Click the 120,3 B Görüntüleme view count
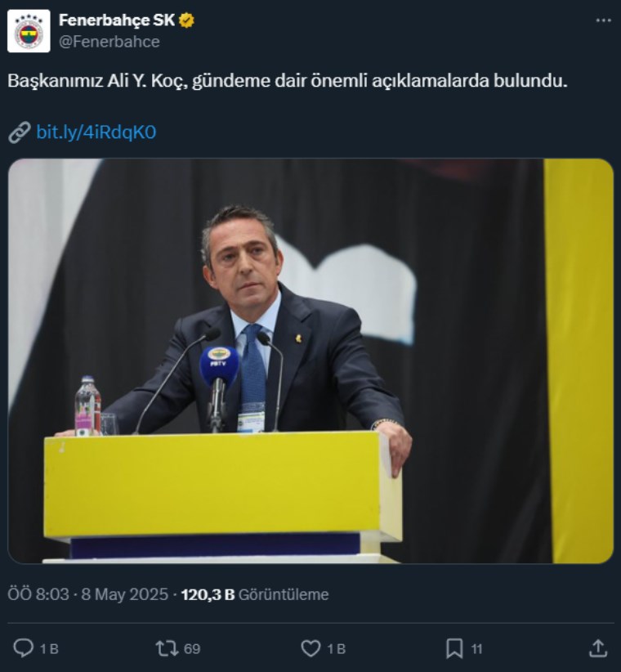Screen dimensions: 621x672 click(255, 594)
